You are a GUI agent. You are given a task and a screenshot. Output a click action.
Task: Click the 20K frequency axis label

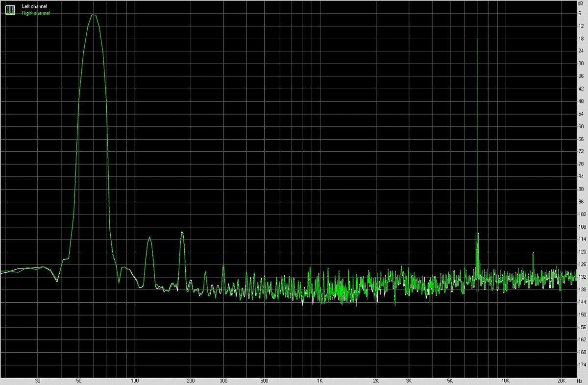pos(561,380)
